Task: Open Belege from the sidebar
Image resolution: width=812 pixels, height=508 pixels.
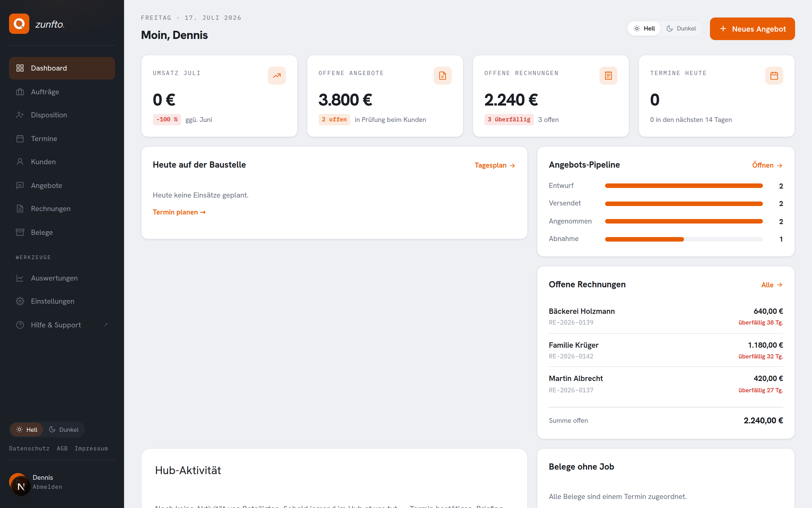Action: (62, 233)
